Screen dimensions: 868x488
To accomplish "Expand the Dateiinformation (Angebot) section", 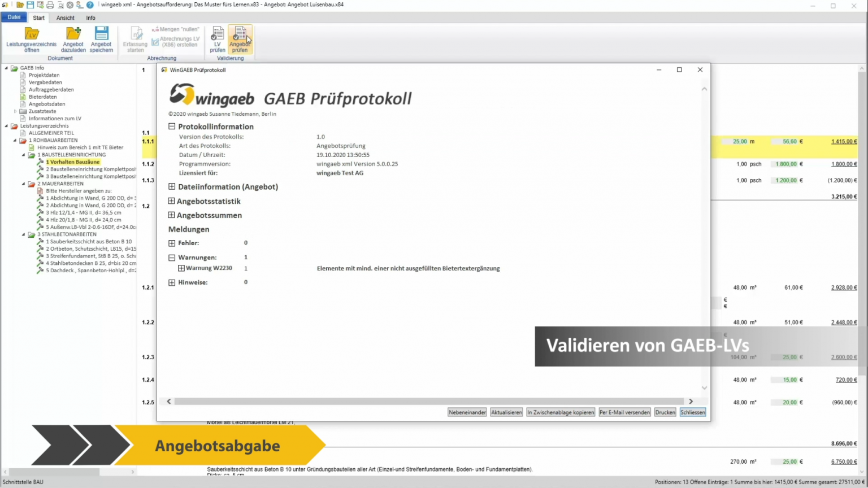I will click(x=171, y=186).
